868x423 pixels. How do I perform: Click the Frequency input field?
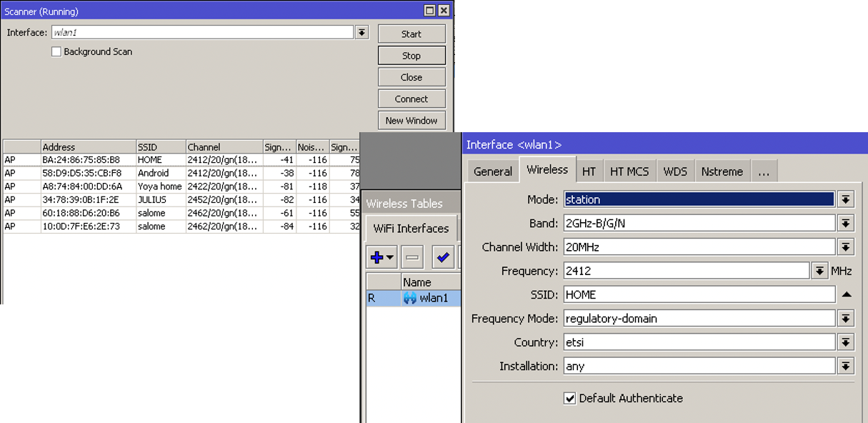(686, 271)
